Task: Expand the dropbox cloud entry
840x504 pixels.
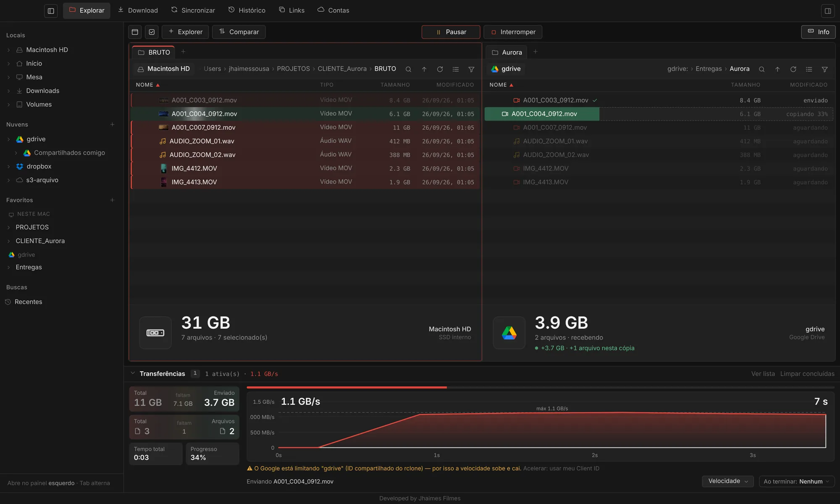Action: pyautogui.click(x=8, y=166)
